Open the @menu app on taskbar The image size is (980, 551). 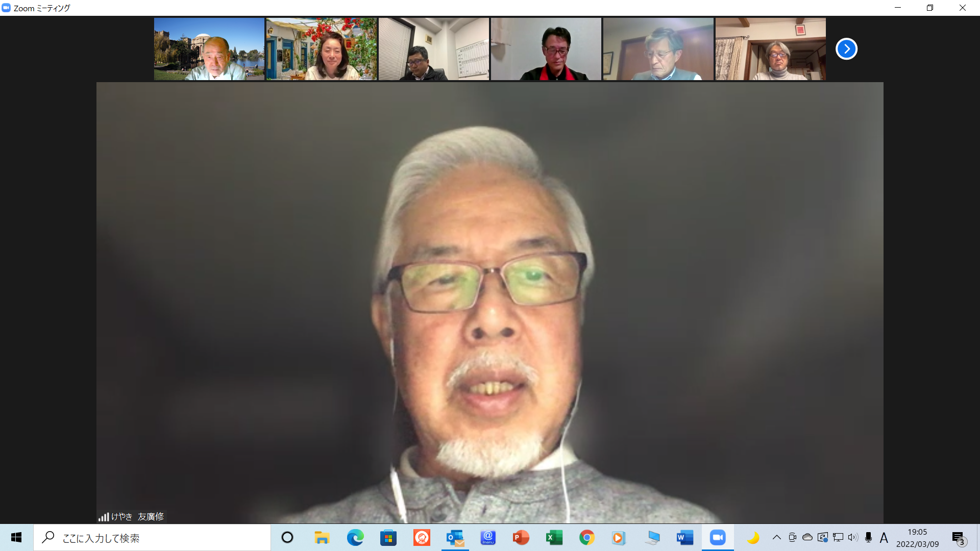[x=488, y=538]
